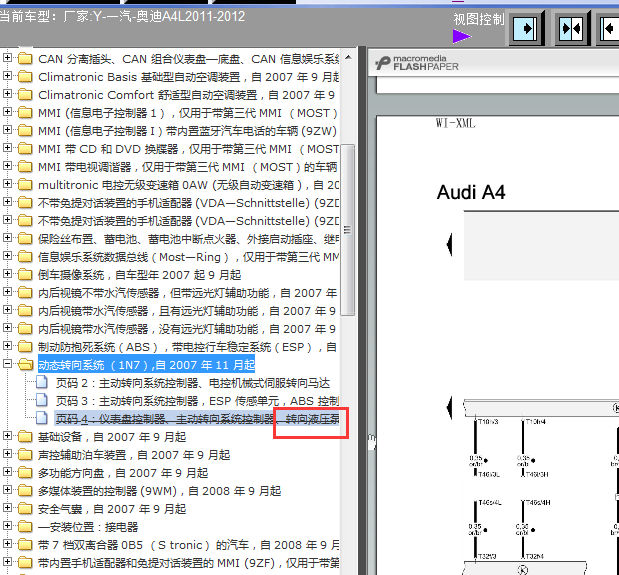Expand the 倒车摄像系统 folder node
Screen dimensions: 619x575
tap(7, 273)
